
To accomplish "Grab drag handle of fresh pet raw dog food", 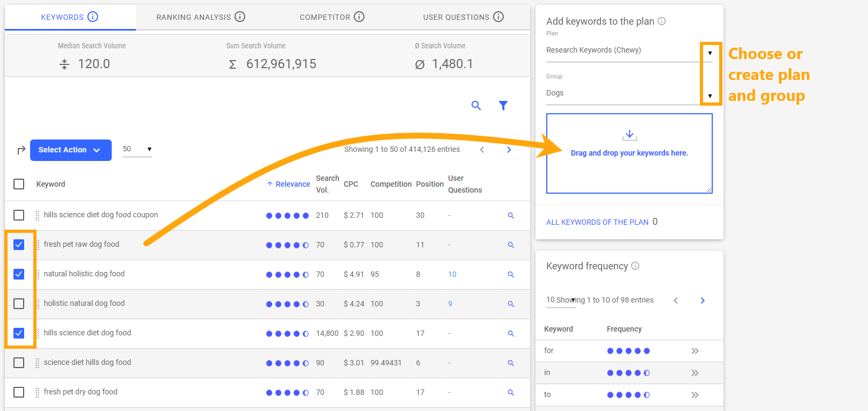I will [38, 245].
